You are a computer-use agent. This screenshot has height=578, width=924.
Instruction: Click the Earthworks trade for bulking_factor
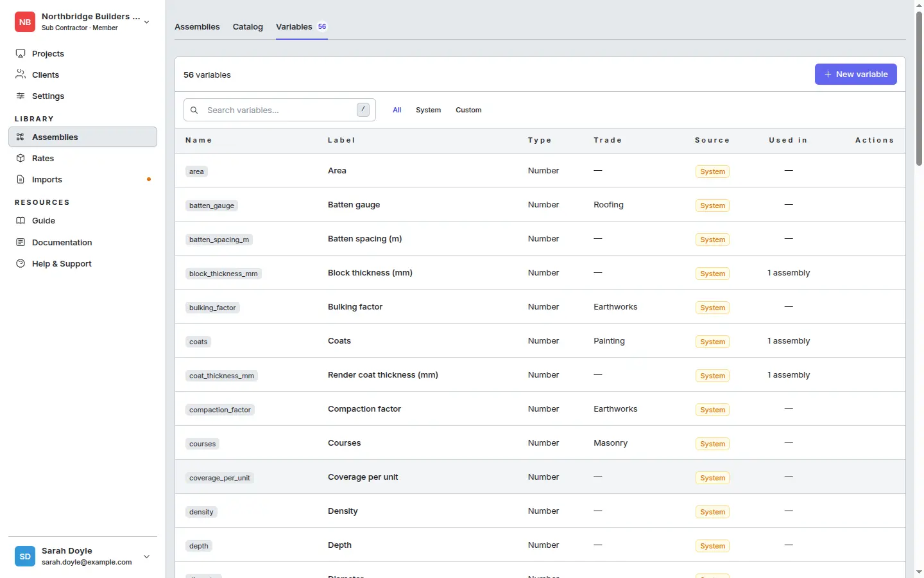point(615,306)
